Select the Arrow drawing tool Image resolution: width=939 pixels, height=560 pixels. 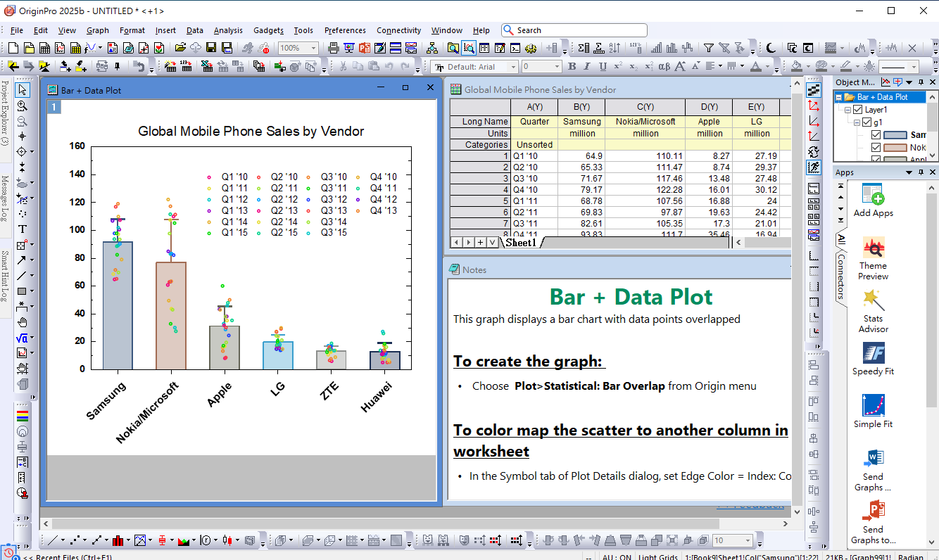tap(23, 260)
